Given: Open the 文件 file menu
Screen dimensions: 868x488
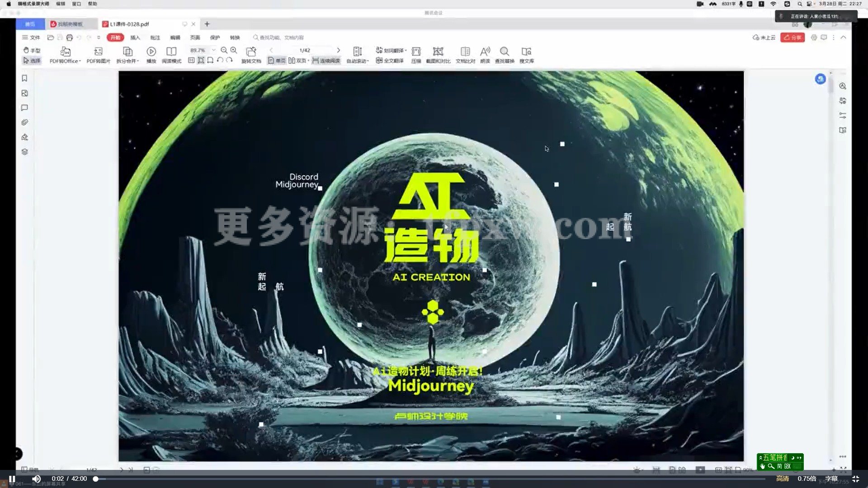Looking at the screenshot, I should click(31, 38).
